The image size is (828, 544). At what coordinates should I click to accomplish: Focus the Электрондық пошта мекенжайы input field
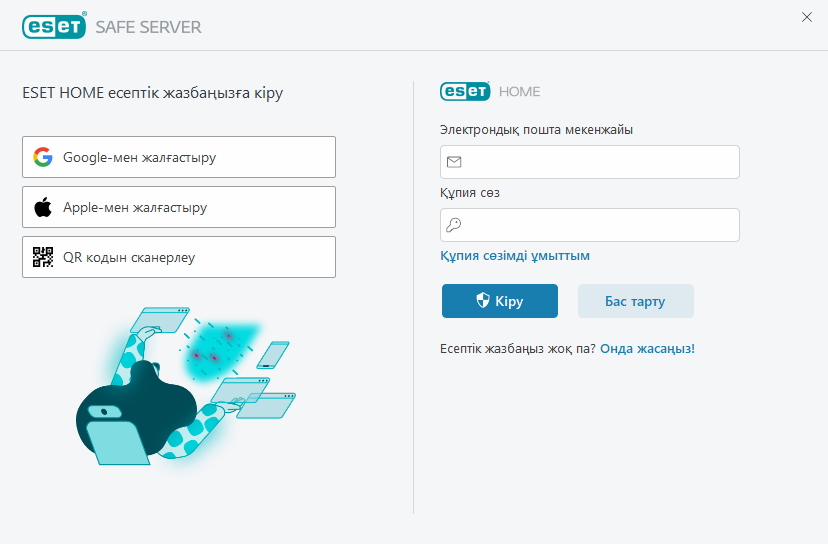point(600,162)
